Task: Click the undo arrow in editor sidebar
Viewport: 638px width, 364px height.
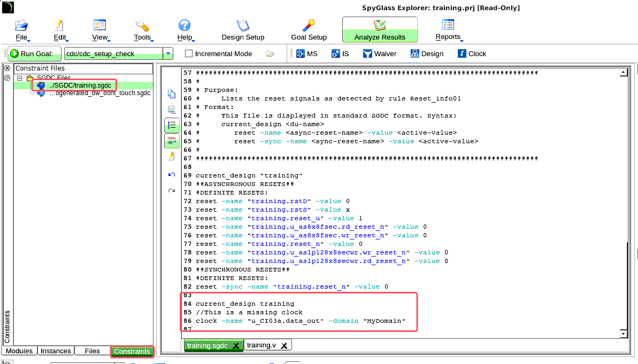Action: (x=172, y=174)
